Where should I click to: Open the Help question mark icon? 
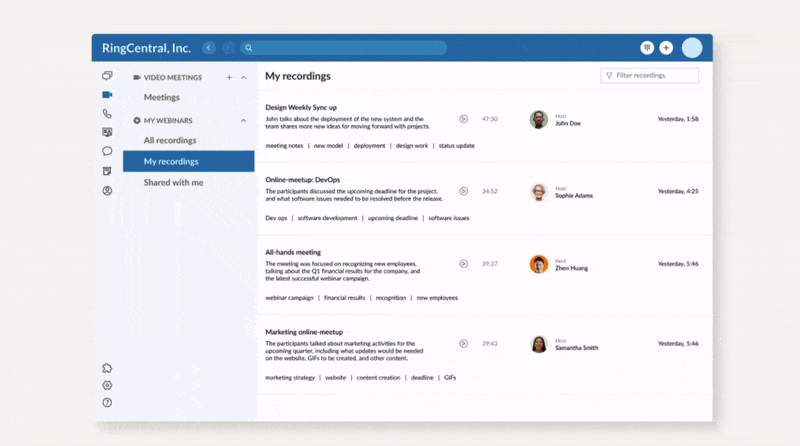click(x=107, y=402)
